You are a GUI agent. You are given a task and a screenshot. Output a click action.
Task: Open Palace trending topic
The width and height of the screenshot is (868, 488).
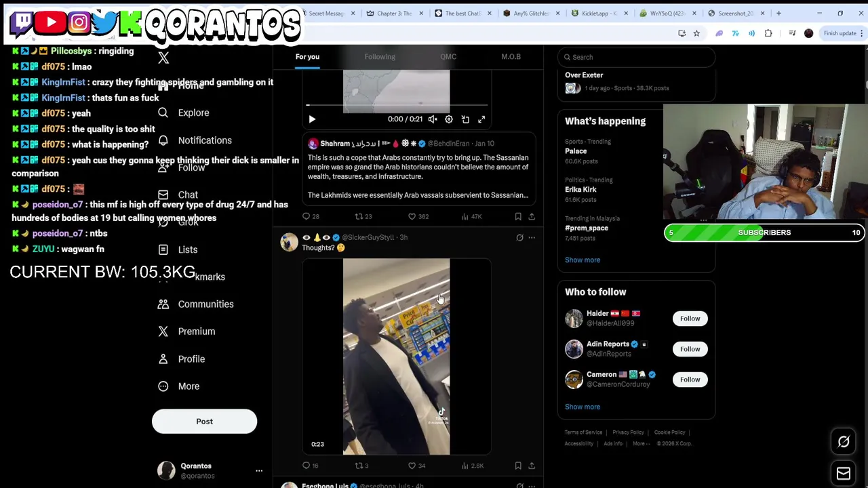[576, 151]
